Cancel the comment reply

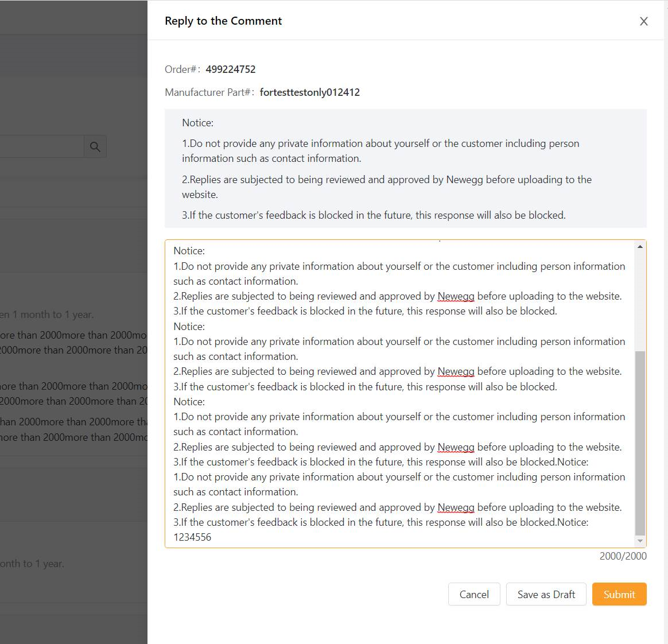tap(473, 594)
